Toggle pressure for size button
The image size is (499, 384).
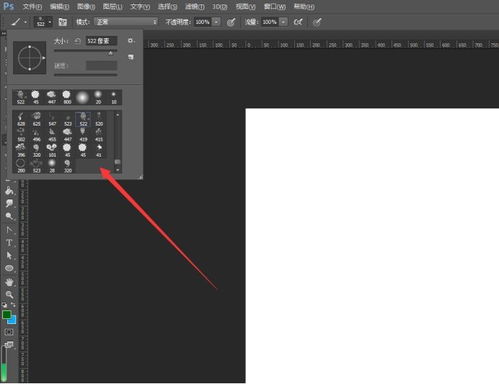tap(317, 22)
